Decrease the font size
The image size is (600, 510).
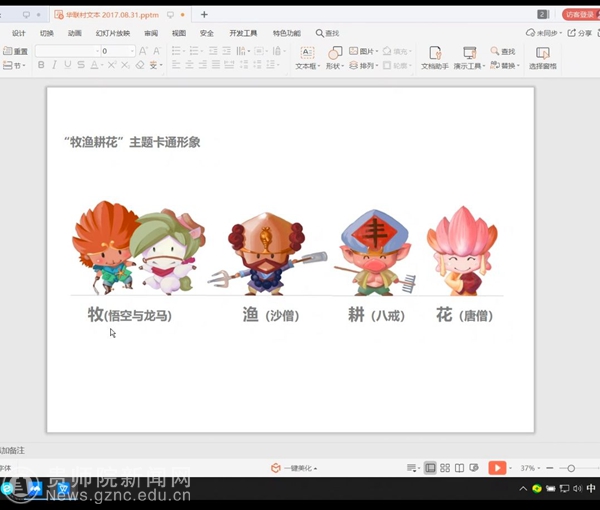click(x=157, y=51)
